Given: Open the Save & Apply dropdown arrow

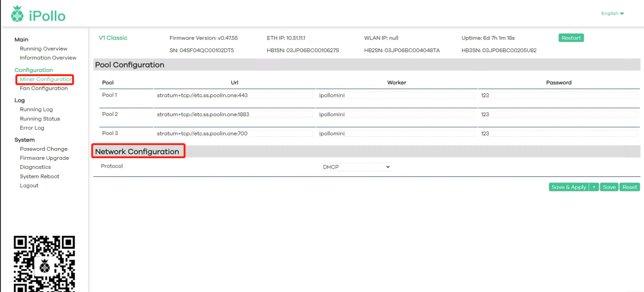Looking at the screenshot, I should coord(594,187).
